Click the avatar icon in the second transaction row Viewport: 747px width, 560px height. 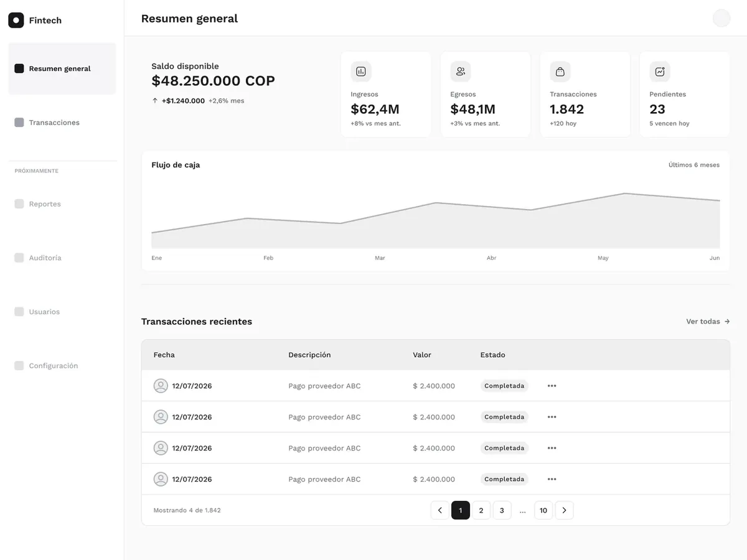tap(161, 417)
